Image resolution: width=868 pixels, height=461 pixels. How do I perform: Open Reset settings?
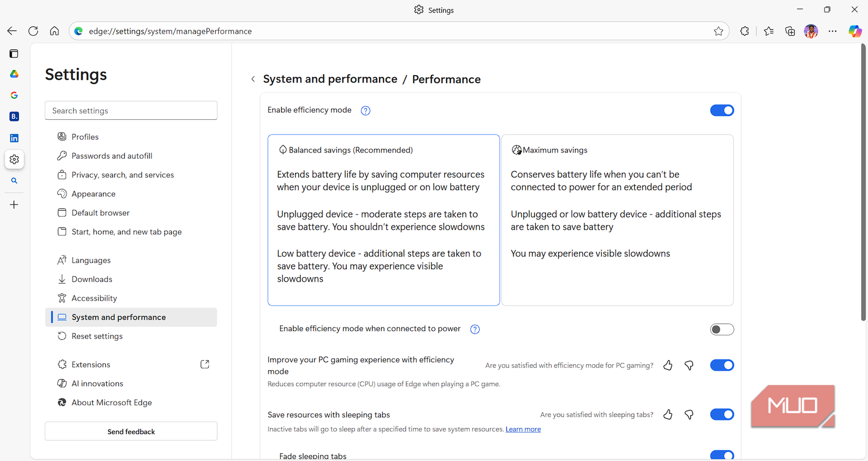click(x=131, y=336)
